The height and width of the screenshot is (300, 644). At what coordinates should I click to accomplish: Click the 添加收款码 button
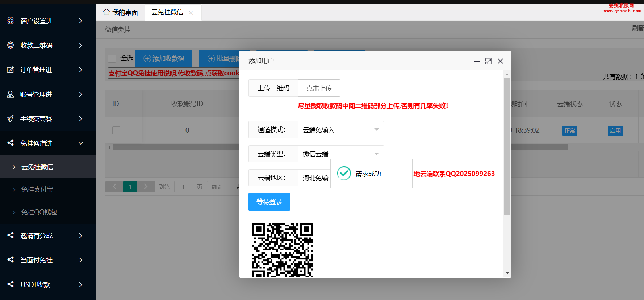click(x=164, y=58)
